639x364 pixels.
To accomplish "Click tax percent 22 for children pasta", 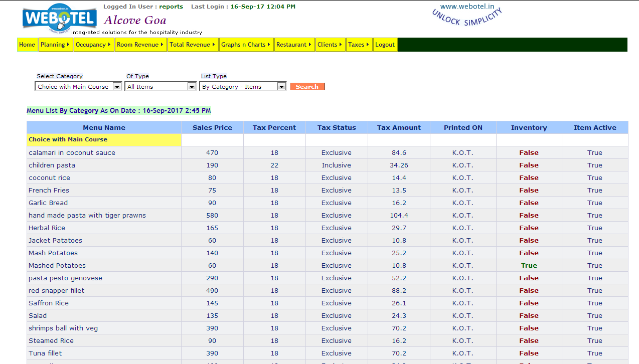I will pyautogui.click(x=274, y=165).
